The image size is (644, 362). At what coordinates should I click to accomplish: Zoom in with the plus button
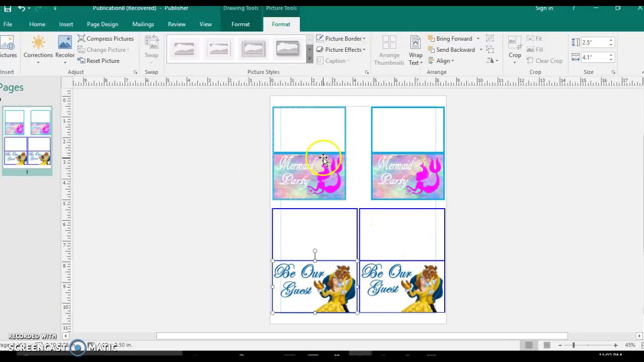pyautogui.click(x=615, y=345)
